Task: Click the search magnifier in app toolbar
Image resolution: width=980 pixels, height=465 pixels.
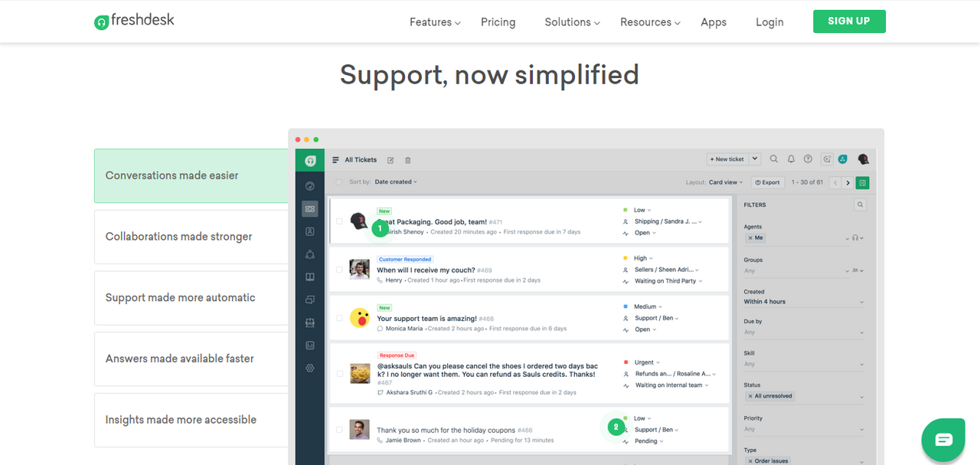Action: click(x=774, y=159)
